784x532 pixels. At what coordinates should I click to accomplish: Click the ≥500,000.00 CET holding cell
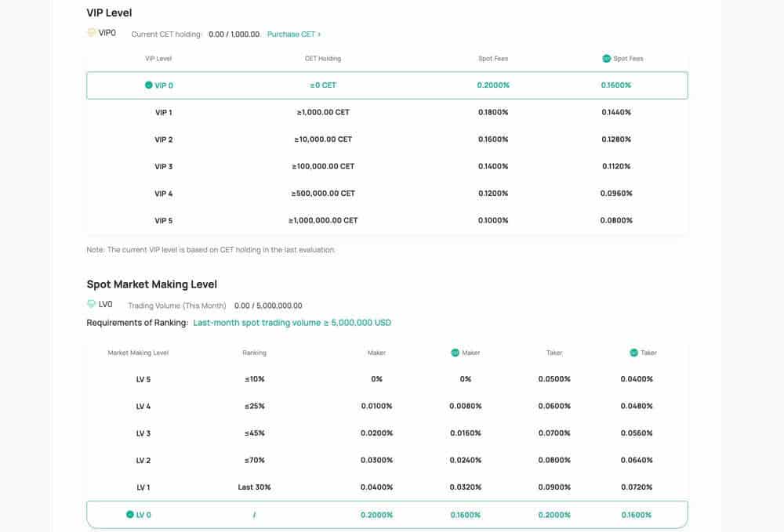323,194
